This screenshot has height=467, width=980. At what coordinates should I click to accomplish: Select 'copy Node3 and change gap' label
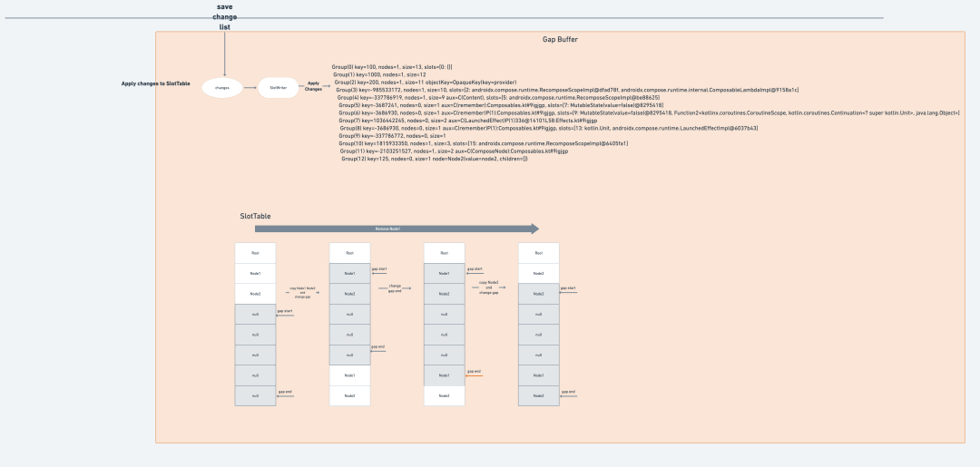point(489,287)
